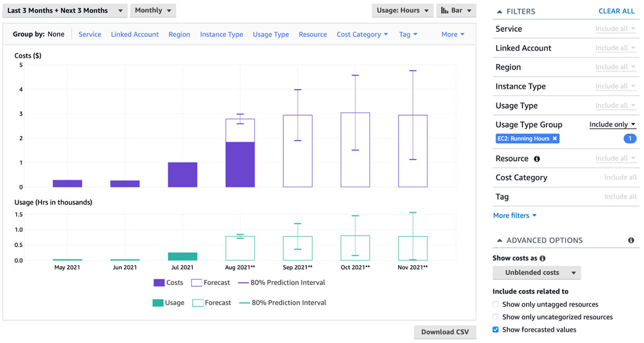The width and height of the screenshot is (644, 343).
Task: Click the count badge on Usage Type Group
Action: (x=630, y=138)
